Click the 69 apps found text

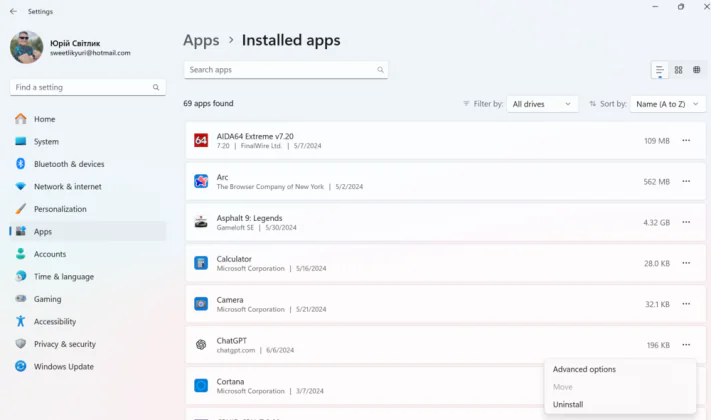[209, 103]
